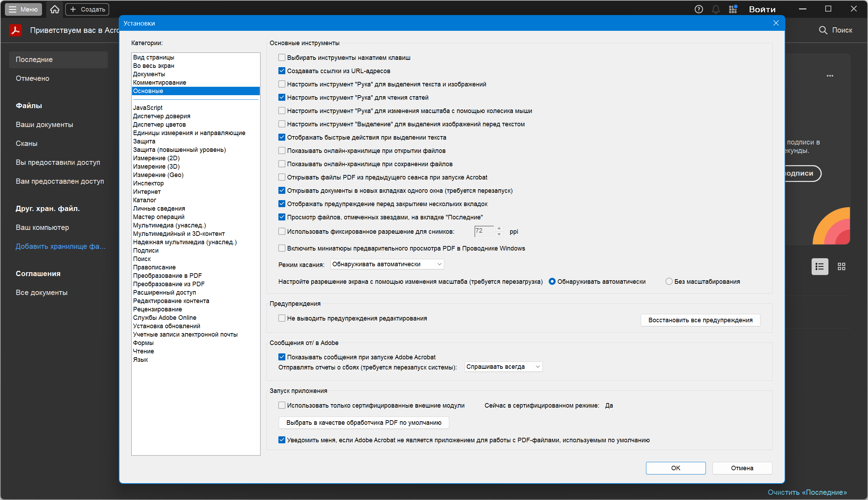Enable "Выбирать инструменты нажатием клавиш" checkbox
Screen dimensions: 868x500
click(x=282, y=57)
